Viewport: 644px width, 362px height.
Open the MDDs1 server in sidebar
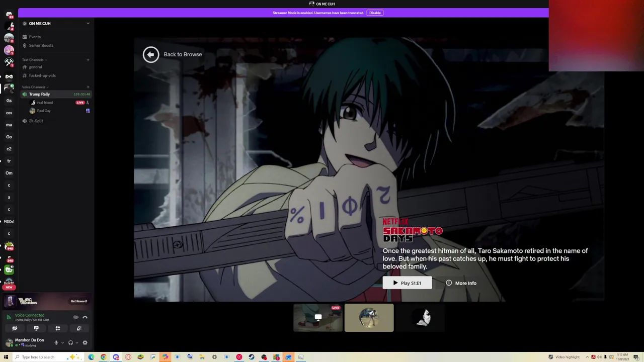(9, 221)
